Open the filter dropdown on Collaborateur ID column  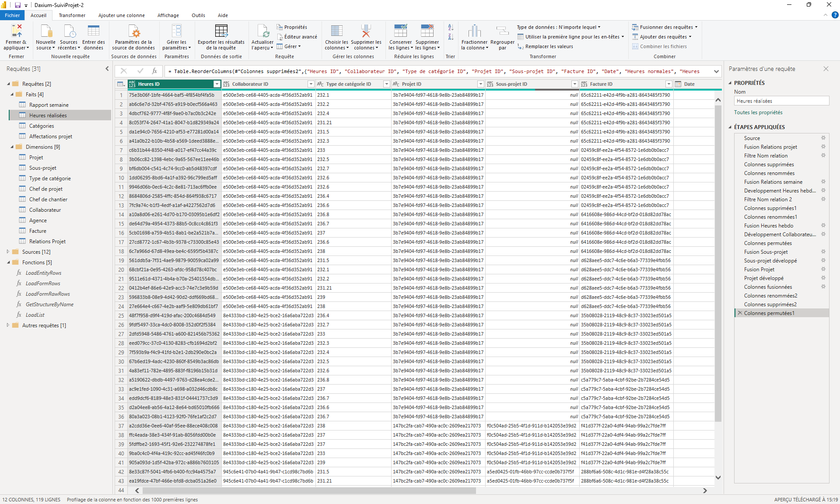(311, 84)
